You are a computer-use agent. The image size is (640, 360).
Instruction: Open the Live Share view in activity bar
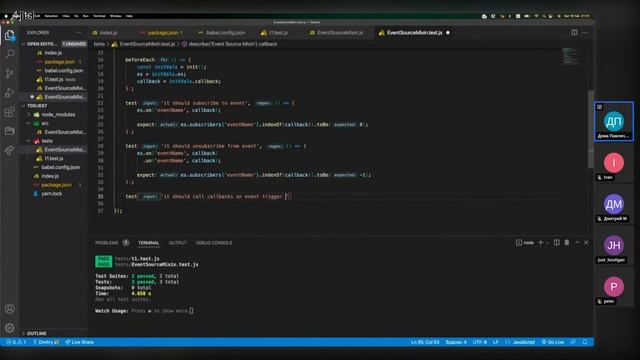(x=10, y=150)
